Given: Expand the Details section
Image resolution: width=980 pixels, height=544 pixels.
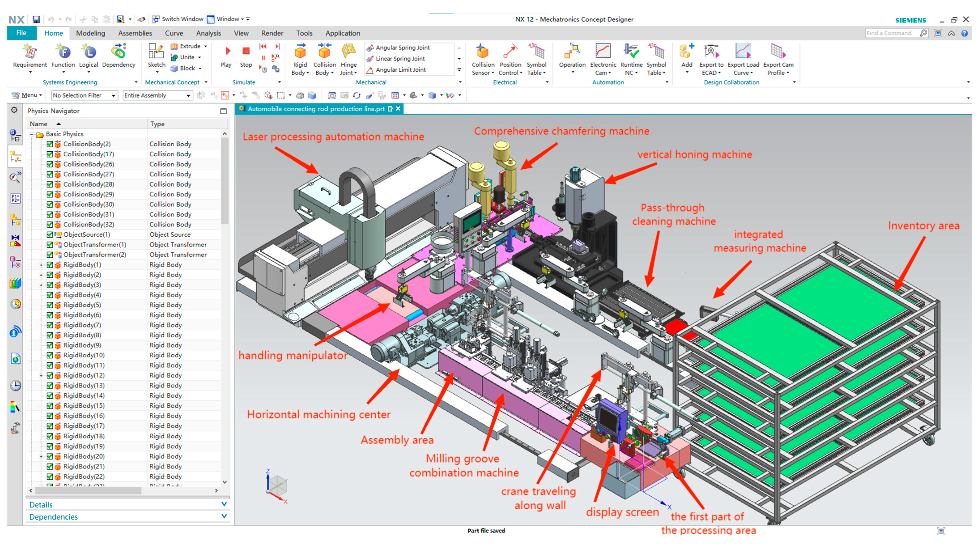Looking at the screenshot, I should click(224, 504).
